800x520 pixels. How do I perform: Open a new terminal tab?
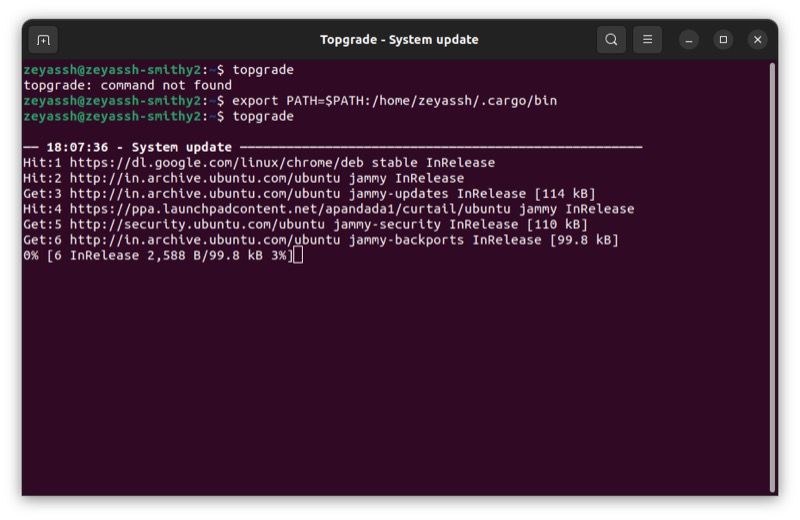click(43, 40)
